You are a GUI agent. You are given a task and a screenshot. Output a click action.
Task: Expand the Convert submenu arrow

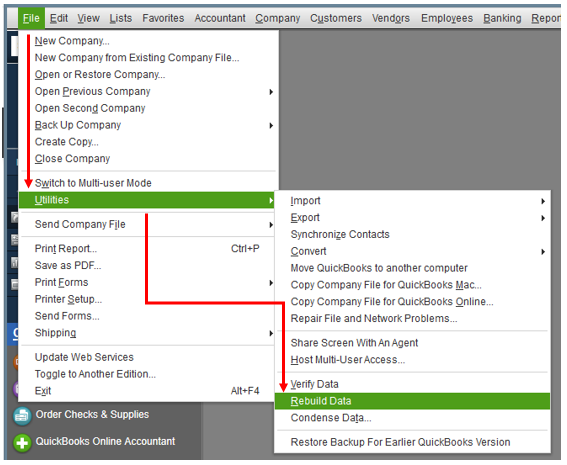pyautogui.click(x=543, y=252)
